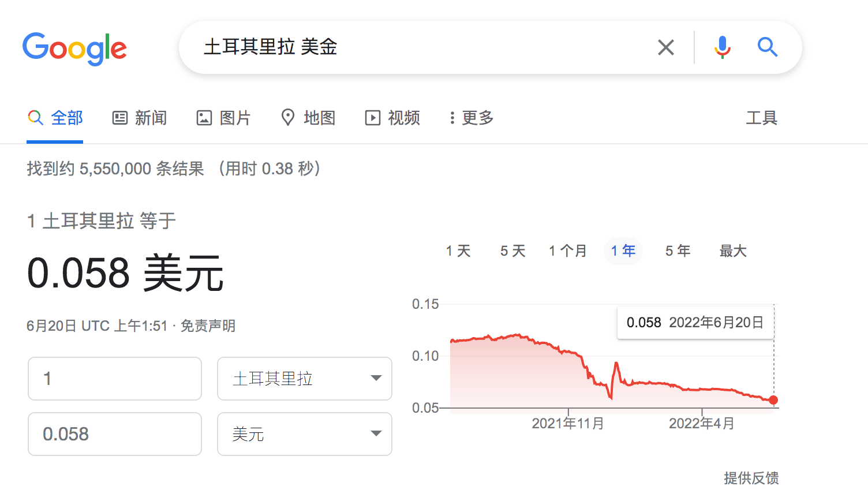Clear the search query with the X icon

(665, 47)
